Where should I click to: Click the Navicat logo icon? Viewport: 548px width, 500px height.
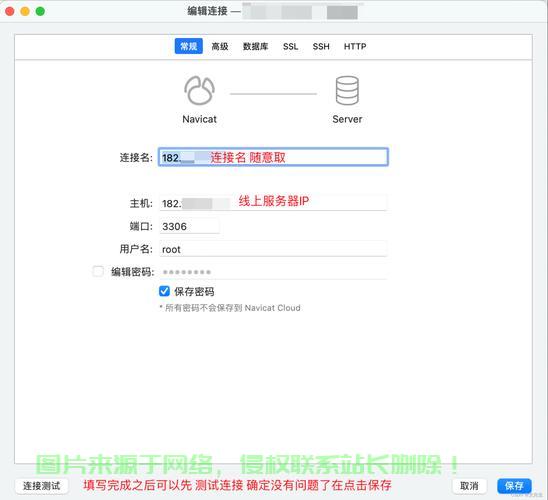point(199,90)
